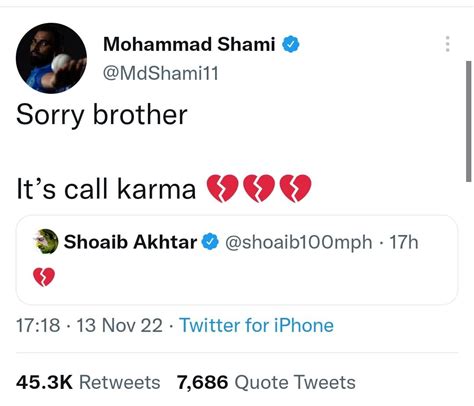Open the @MdShami11 handle
Viewport: 474px width, 406px height.
(161, 73)
